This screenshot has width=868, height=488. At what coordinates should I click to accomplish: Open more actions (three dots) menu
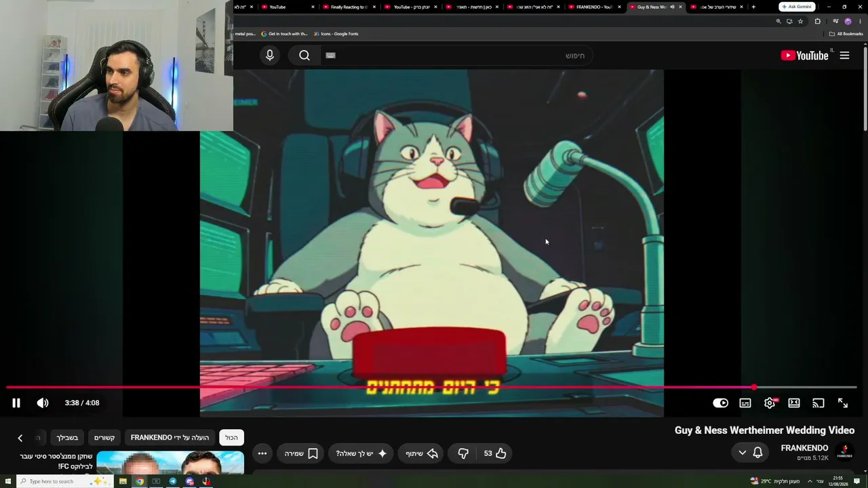point(262,453)
